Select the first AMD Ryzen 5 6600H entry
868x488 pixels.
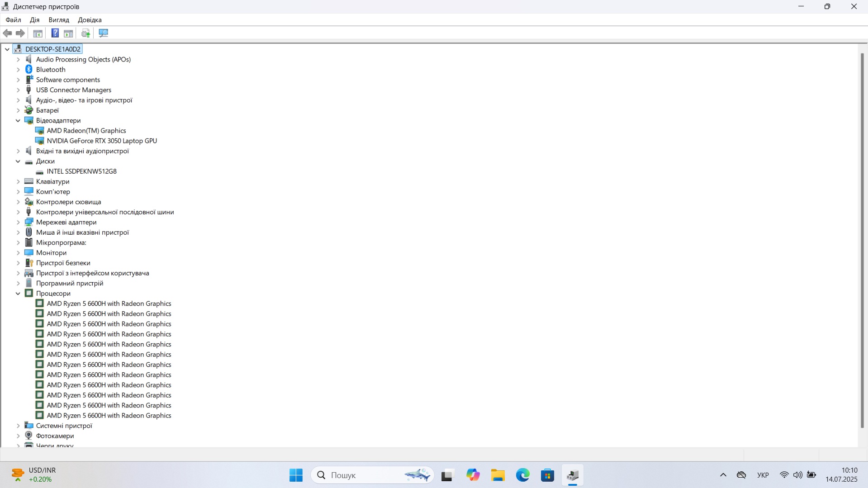(109, 303)
